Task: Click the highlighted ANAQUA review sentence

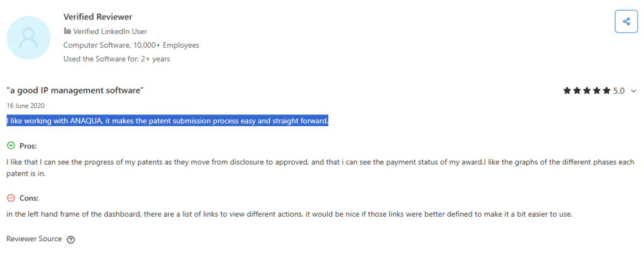Action: point(168,121)
